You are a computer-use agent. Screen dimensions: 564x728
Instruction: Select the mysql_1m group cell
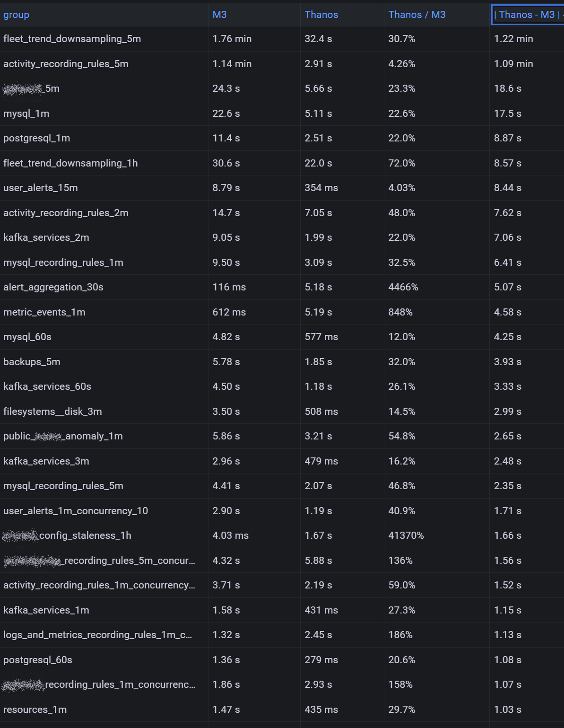click(x=26, y=114)
